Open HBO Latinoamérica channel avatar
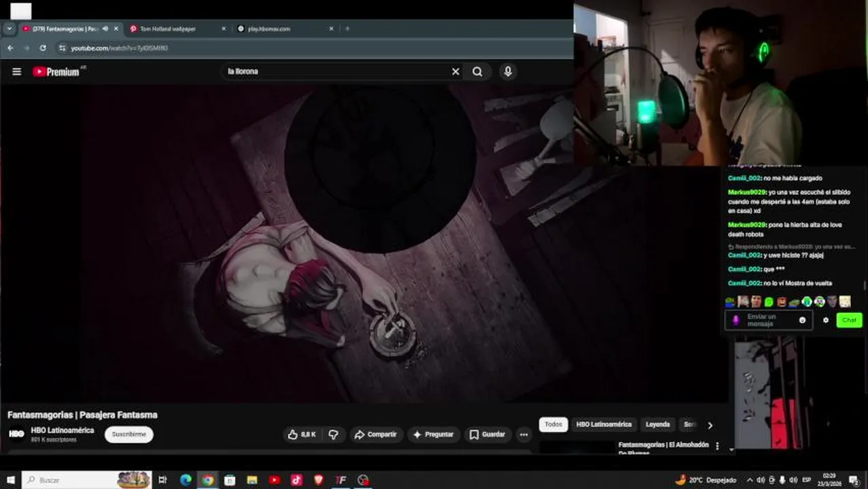This screenshot has width=868, height=489. click(x=17, y=434)
